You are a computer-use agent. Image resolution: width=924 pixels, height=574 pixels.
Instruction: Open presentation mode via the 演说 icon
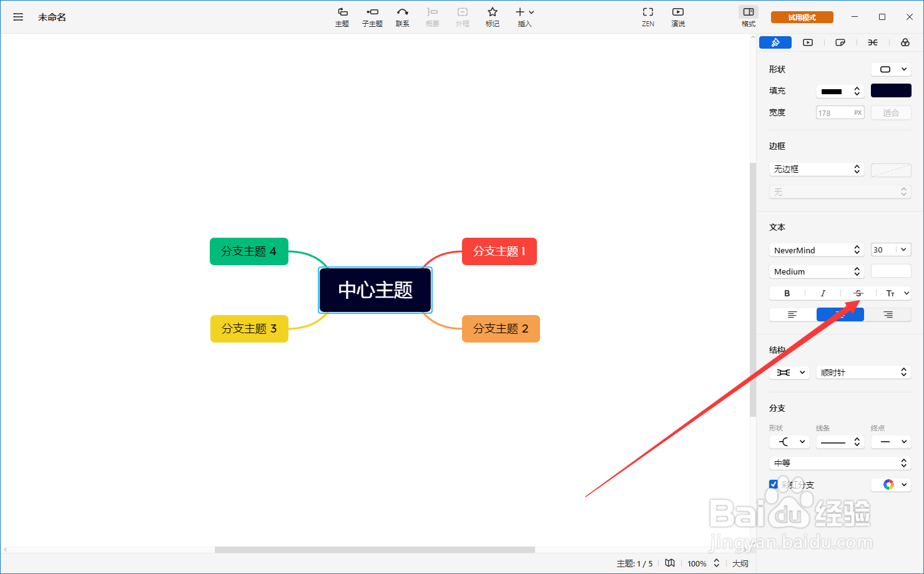pyautogui.click(x=678, y=17)
